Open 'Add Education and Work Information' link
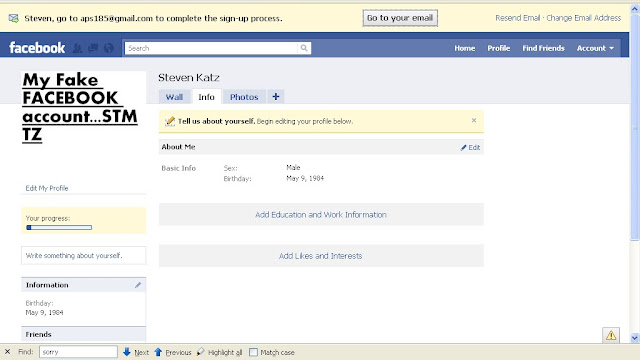 tap(321, 215)
